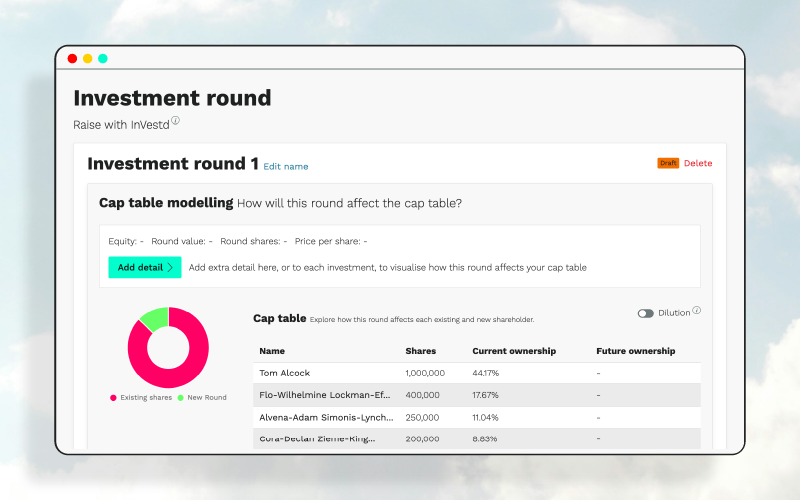Click the chevron on Add detail button

point(170,267)
